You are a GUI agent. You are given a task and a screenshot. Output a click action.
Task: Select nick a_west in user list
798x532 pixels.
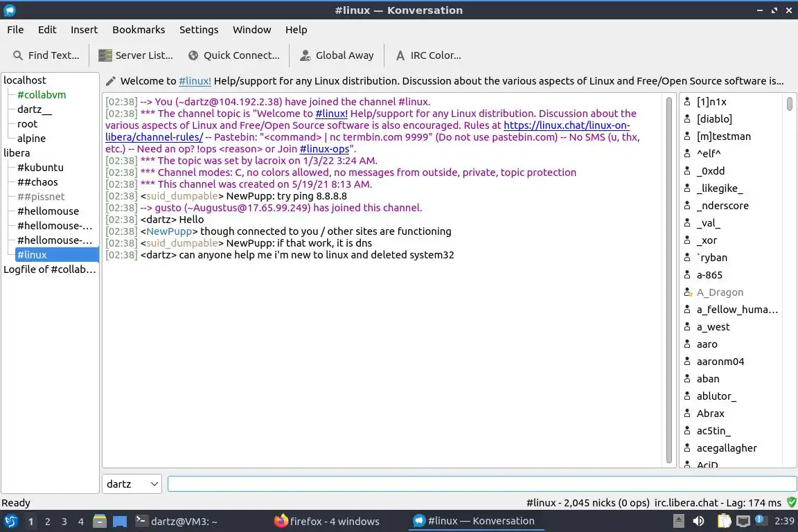click(713, 327)
